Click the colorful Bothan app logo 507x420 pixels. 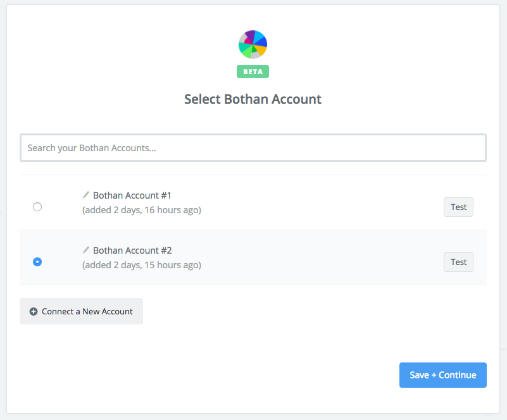(253, 44)
